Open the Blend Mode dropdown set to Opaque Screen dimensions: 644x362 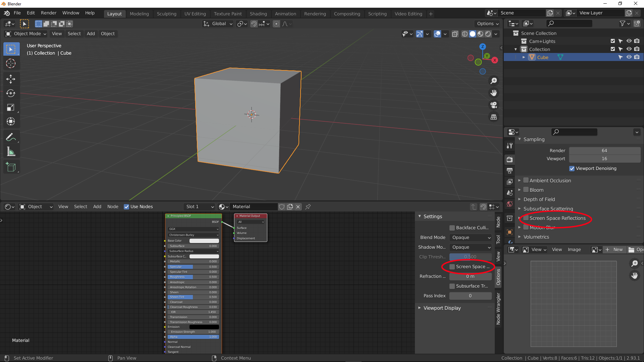point(470,238)
